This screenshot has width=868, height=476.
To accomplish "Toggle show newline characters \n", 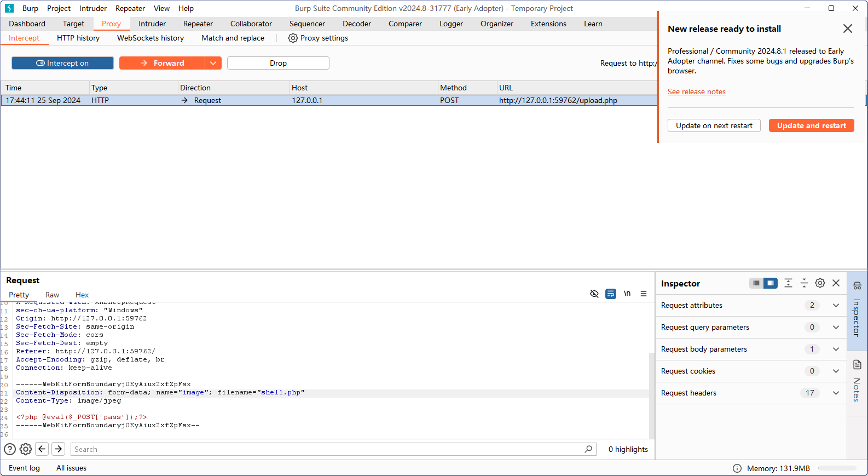I will (x=627, y=294).
